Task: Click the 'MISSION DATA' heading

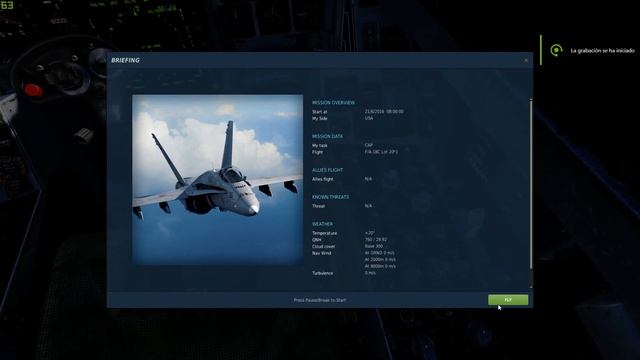Action: (327, 136)
